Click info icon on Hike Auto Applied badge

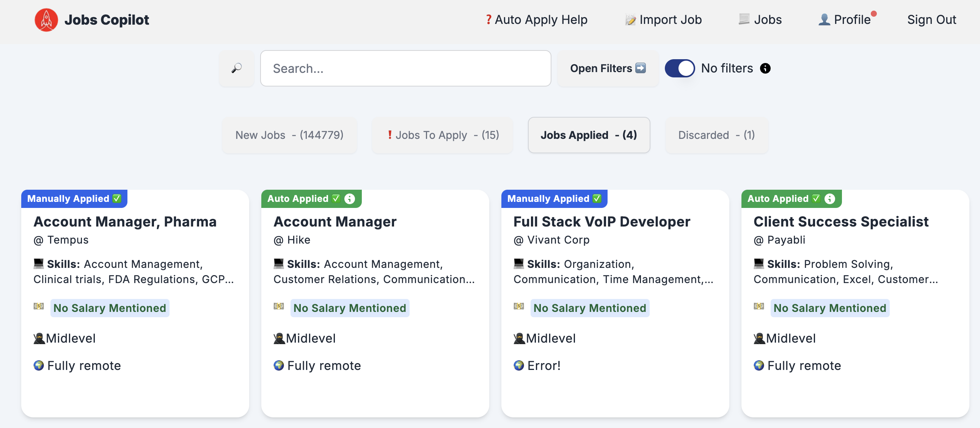tap(349, 198)
